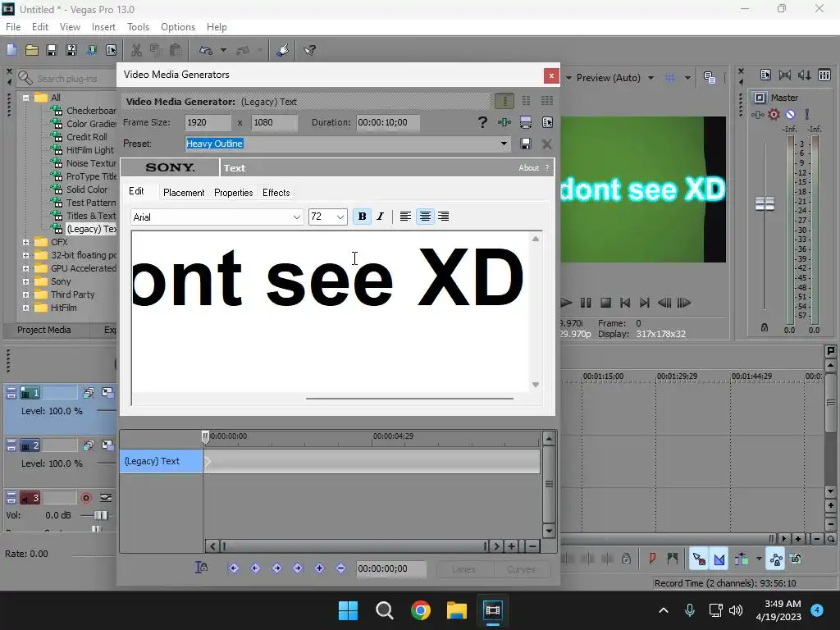Collapse the All plug-ins folder
The image size is (840, 630).
[x=25, y=98]
